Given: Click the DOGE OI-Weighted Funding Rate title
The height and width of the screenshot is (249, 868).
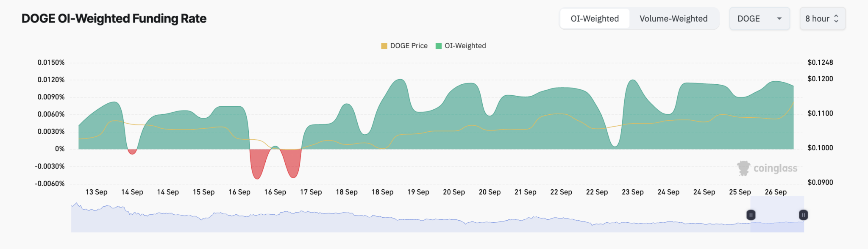Looking at the screenshot, I should (x=114, y=19).
